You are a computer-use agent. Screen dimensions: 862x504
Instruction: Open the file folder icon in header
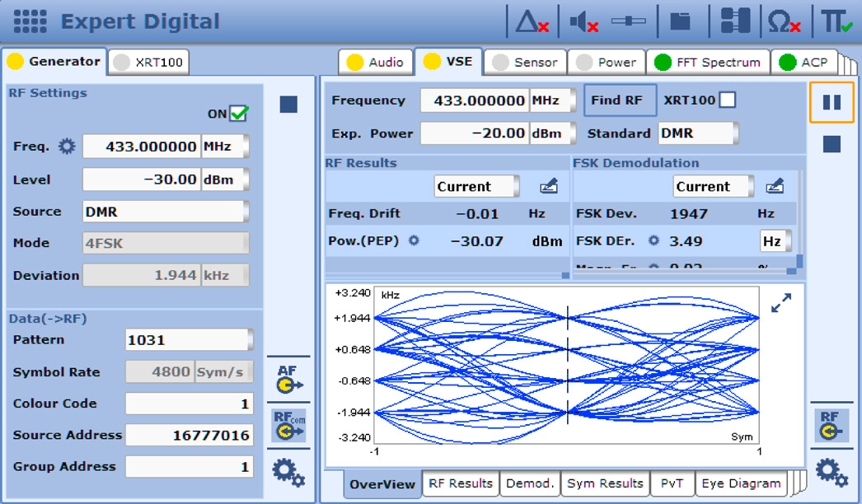point(680,21)
